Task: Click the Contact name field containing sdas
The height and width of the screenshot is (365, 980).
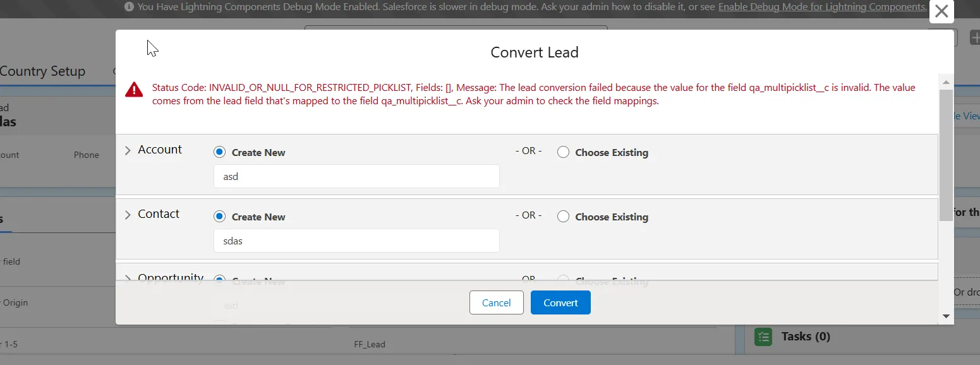Action: (x=356, y=241)
